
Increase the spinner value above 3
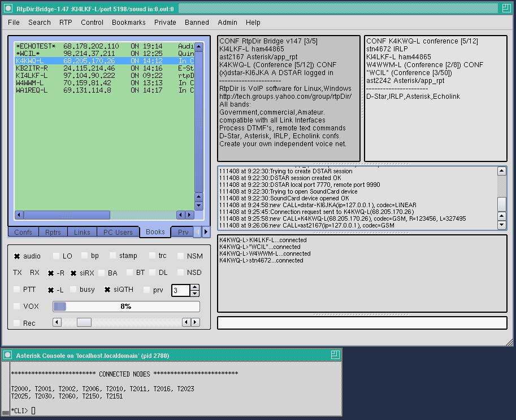tap(195, 287)
